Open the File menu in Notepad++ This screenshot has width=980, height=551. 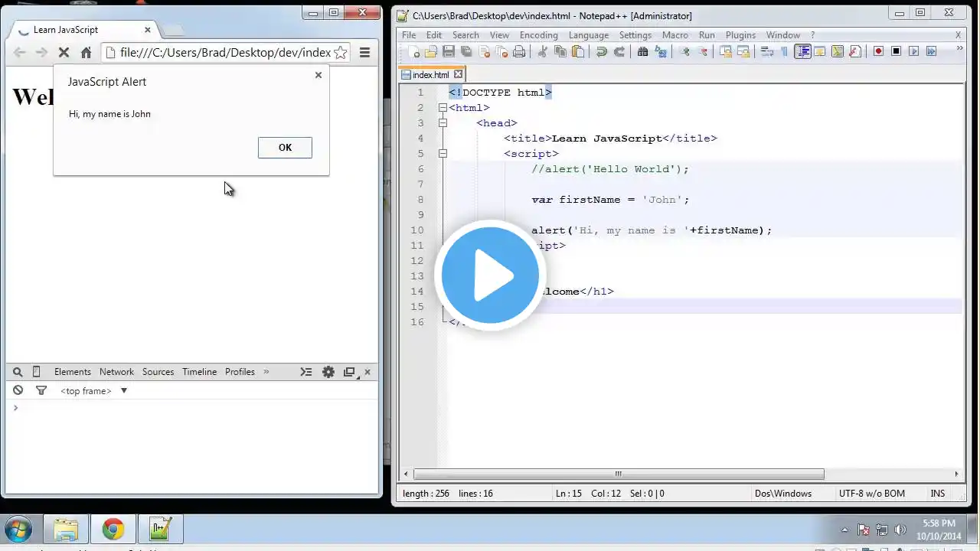(409, 35)
